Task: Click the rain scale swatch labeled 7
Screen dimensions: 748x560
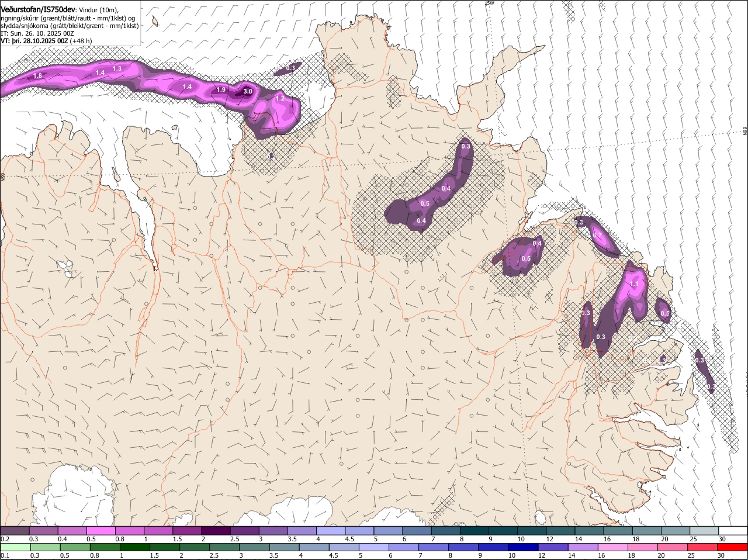Action: click(434, 547)
